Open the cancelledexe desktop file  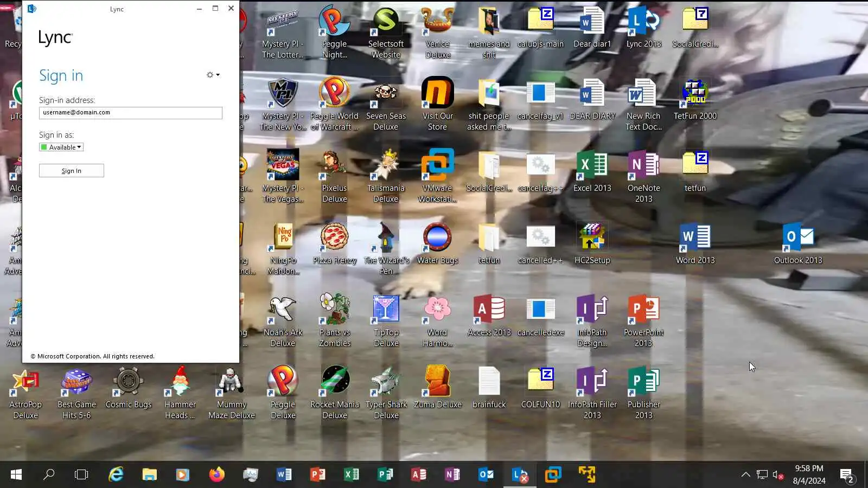point(541,317)
